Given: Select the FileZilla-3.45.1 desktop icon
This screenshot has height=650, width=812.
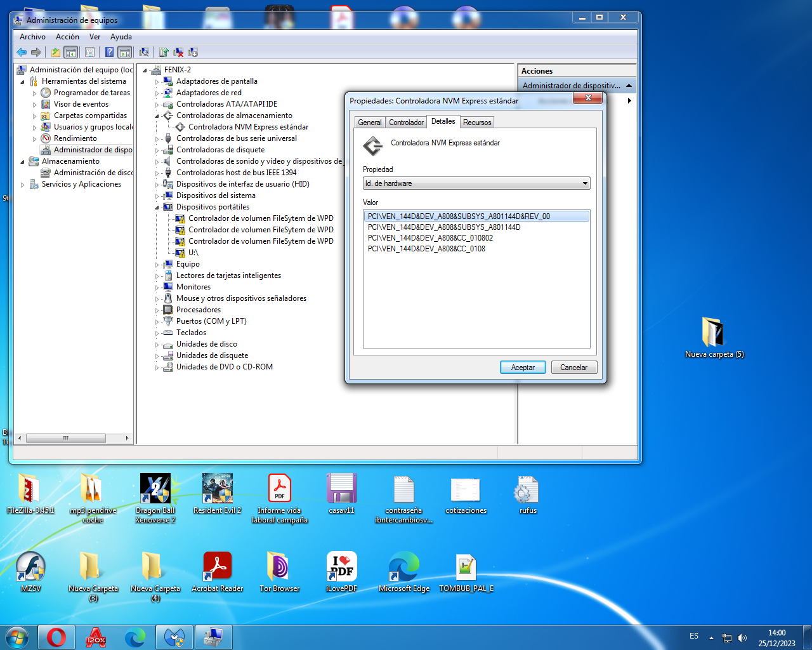Looking at the screenshot, I should tap(30, 494).
